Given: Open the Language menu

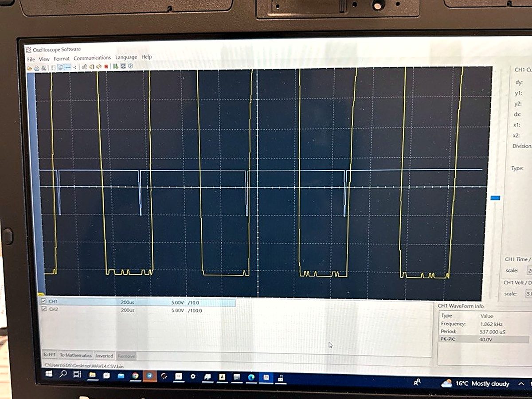Looking at the screenshot, I should pos(126,58).
